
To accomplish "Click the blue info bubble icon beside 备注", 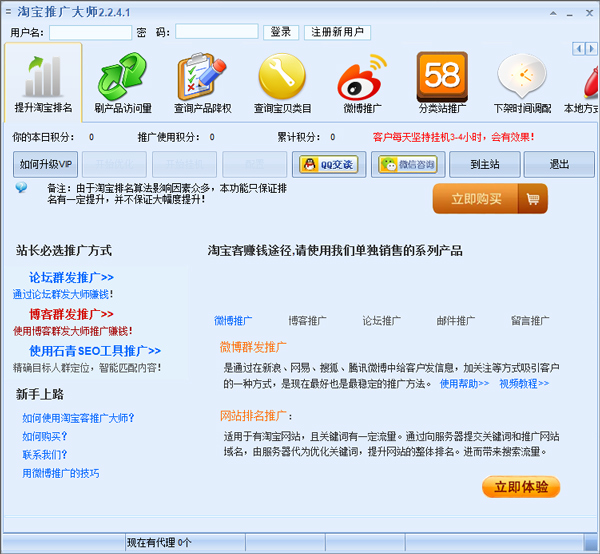I will (21, 187).
